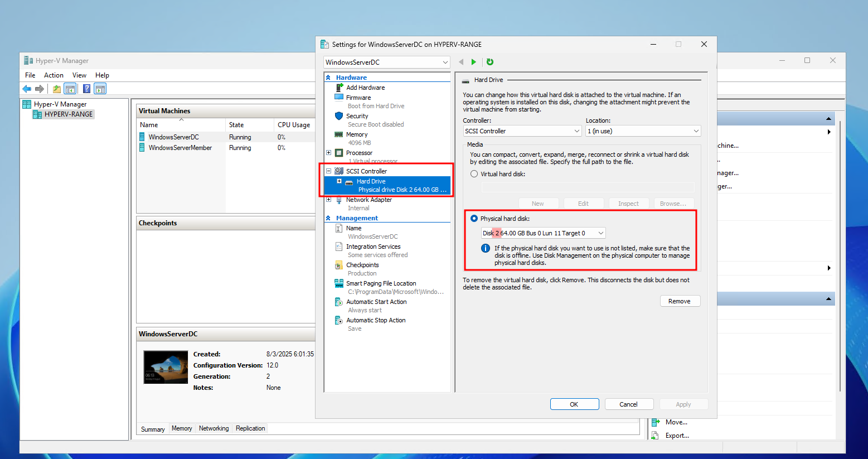Viewport: 868px width, 459px height.
Task: Select the Hyper-V Manager root tree node
Action: 60,104
